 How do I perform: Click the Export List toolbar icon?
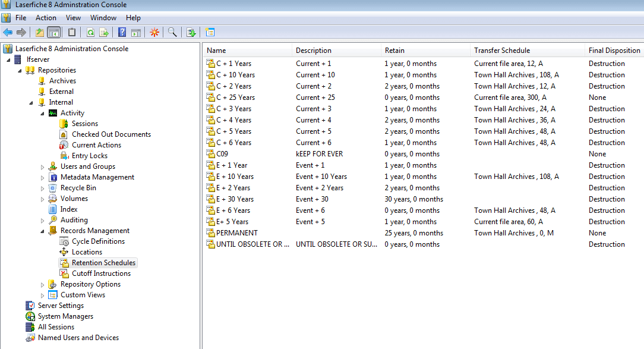pos(104,32)
